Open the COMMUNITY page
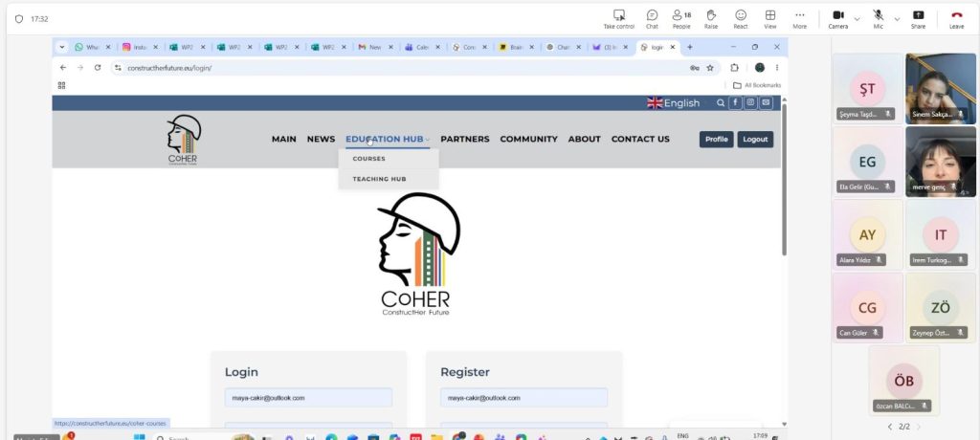 point(528,140)
